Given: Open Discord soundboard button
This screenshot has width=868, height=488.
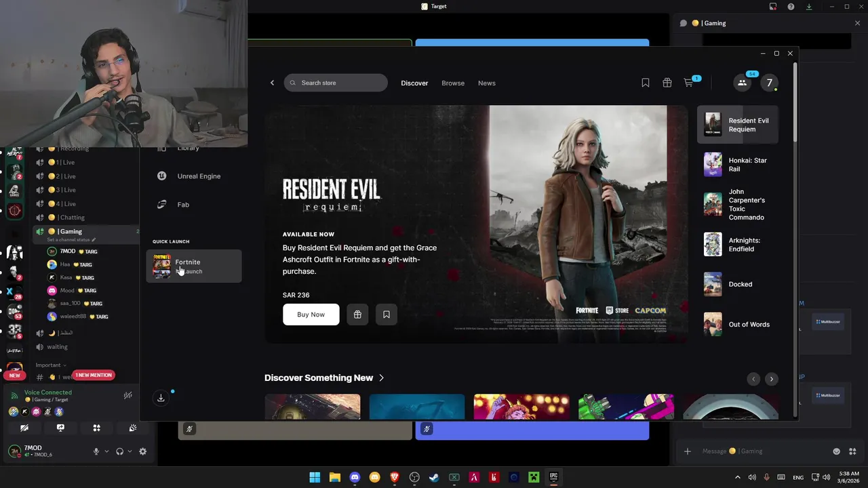Looking at the screenshot, I should coord(133,428).
